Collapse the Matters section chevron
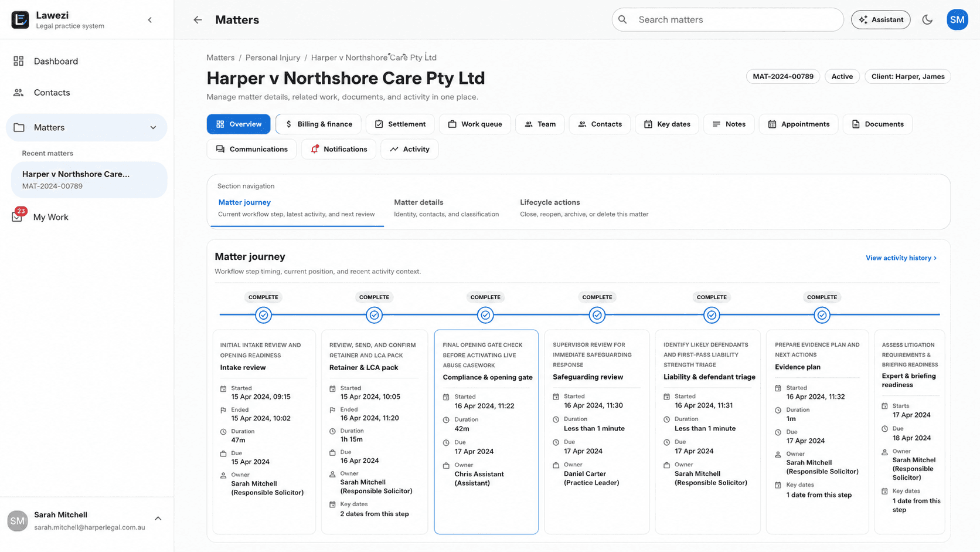Screen dimensions: 980x552 coord(153,127)
